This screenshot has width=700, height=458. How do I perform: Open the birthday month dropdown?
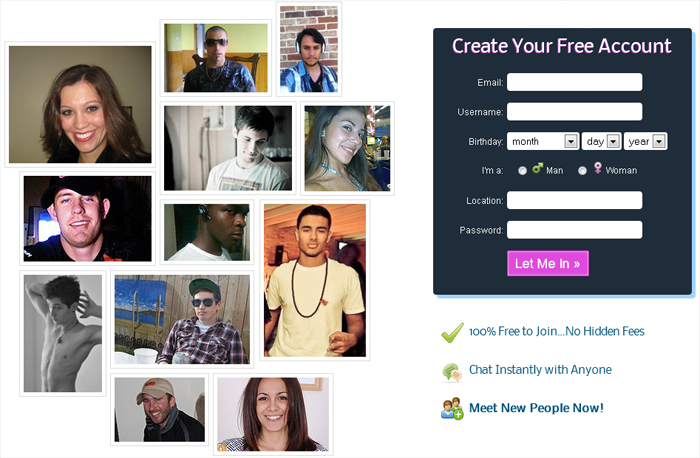tap(543, 142)
